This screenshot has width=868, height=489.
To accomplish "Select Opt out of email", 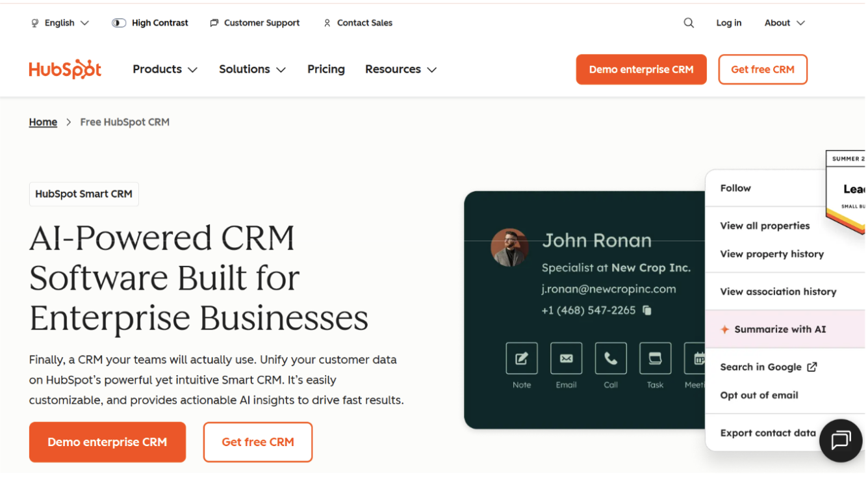I will [x=759, y=395].
